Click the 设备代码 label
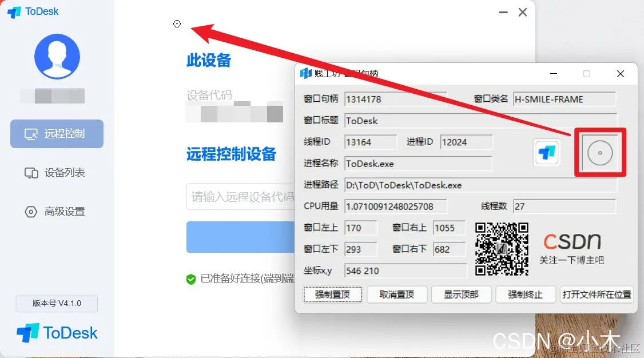644x358 pixels. tap(209, 96)
